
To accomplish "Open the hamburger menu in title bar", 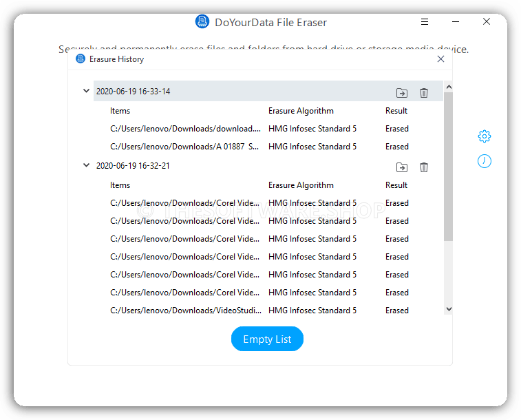I will tap(425, 22).
